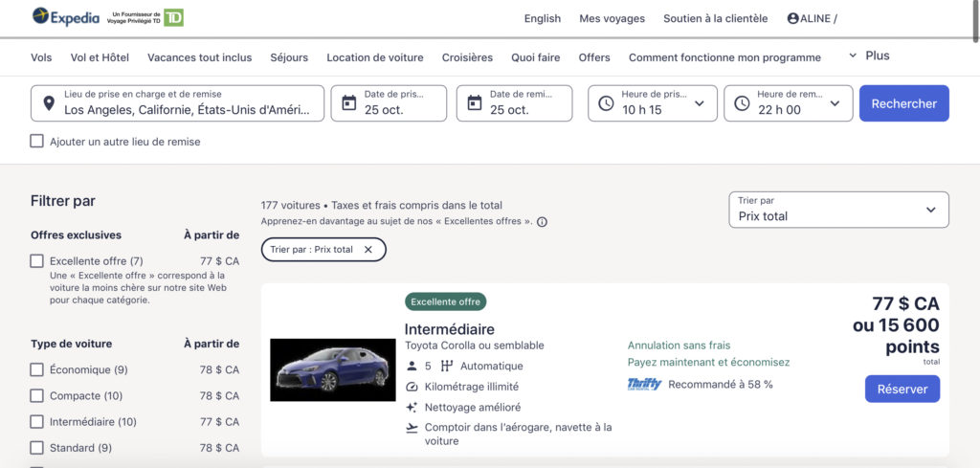The image size is (980, 468).
Task: Click the calendar icon for pickup date
Action: tap(349, 103)
